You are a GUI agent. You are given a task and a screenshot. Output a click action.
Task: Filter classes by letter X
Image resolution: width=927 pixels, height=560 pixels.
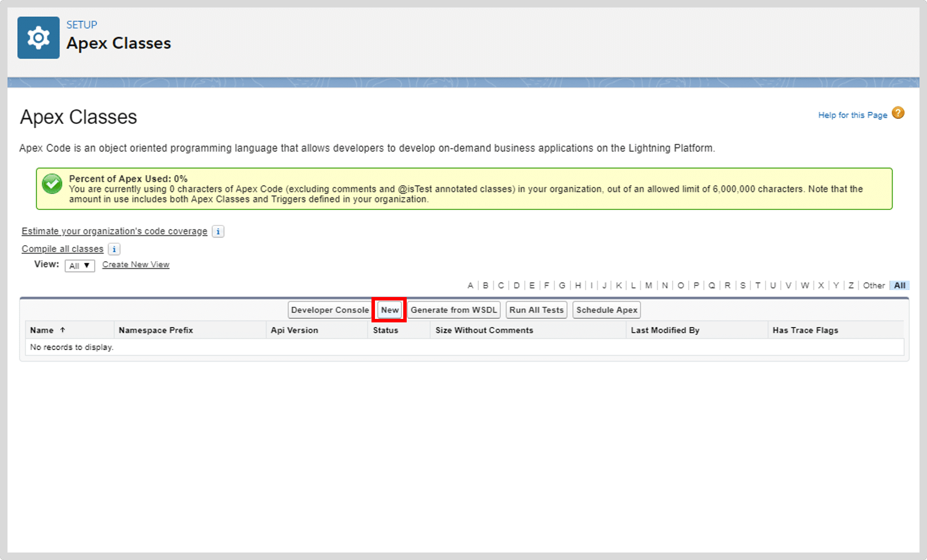pos(821,285)
